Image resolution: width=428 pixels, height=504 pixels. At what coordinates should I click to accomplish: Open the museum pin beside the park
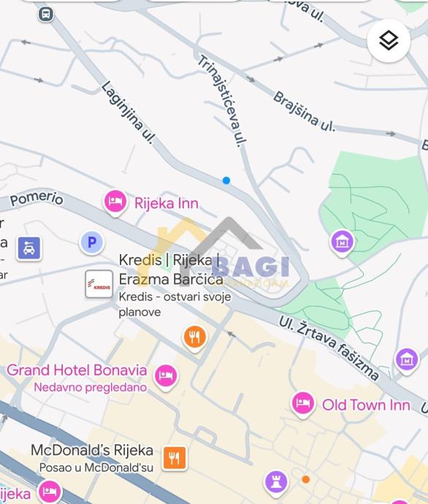click(343, 243)
